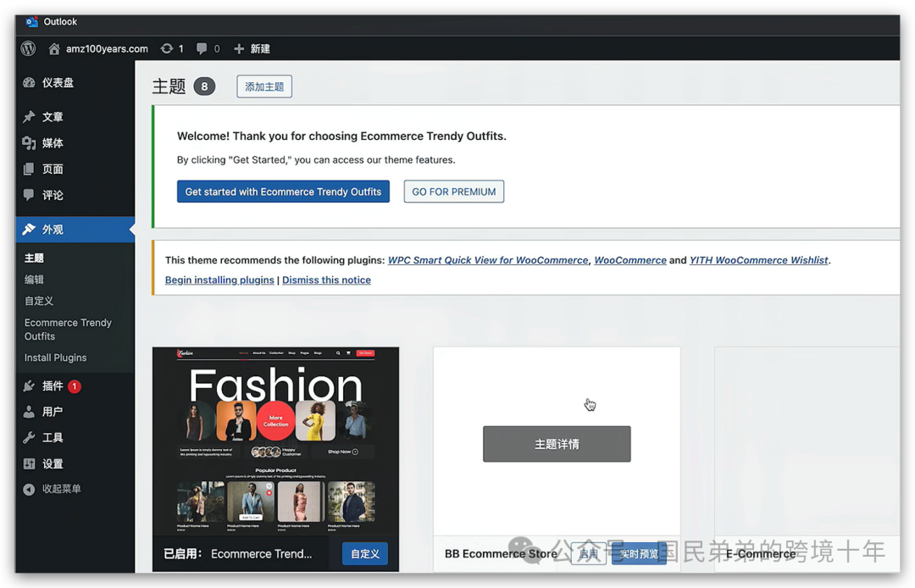Open 自定义 submenu item
This screenshot has height=588, width=915.
click(38, 301)
